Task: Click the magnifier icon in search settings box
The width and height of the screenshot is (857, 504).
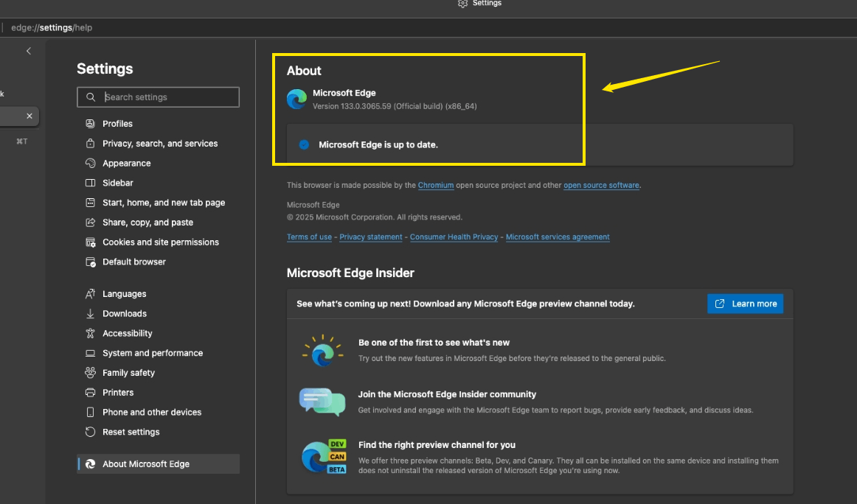Action: point(91,97)
